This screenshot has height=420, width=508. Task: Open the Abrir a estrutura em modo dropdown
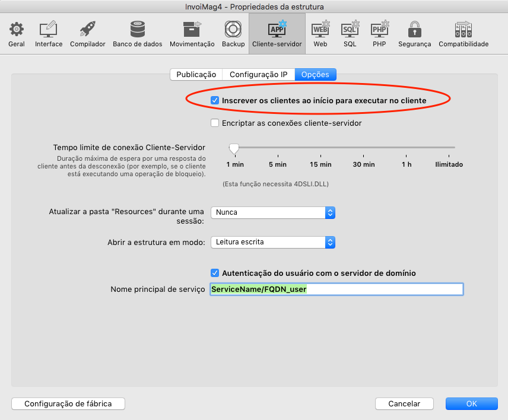click(x=273, y=242)
